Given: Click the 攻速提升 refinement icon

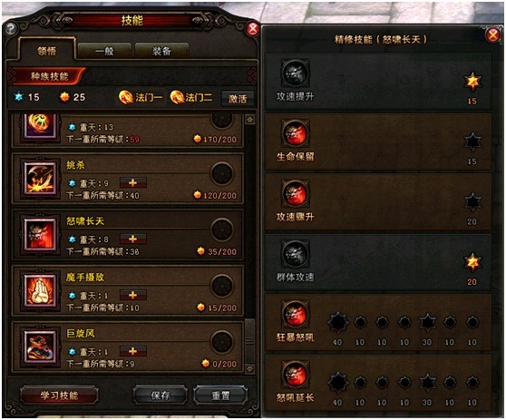Looking at the screenshot, I should tap(295, 73).
